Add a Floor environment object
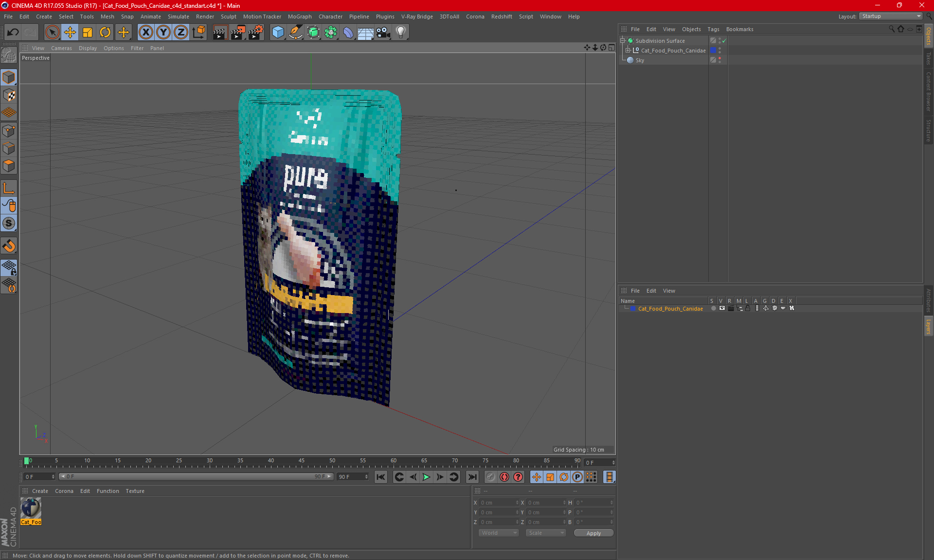The height and width of the screenshot is (560, 934). [x=366, y=33]
